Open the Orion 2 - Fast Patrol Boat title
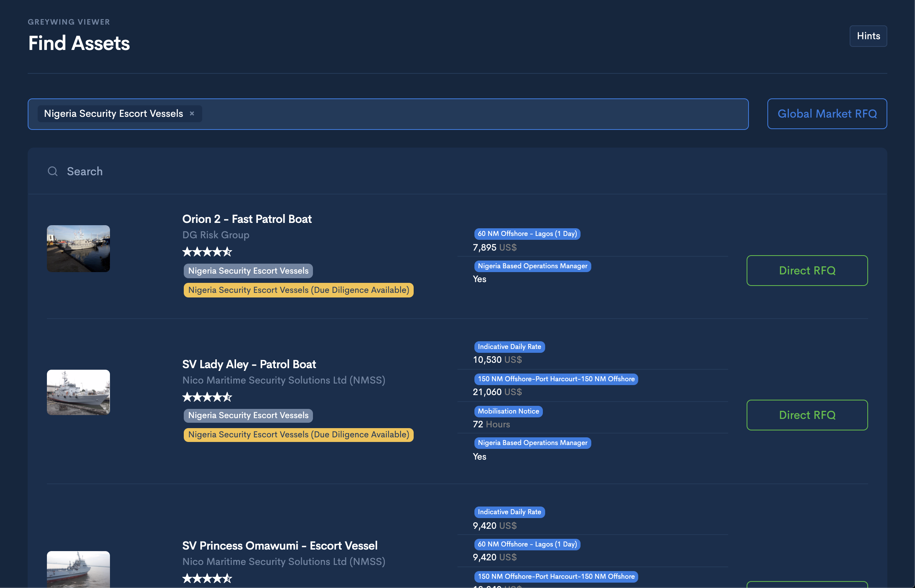The height and width of the screenshot is (588, 915). tap(247, 219)
